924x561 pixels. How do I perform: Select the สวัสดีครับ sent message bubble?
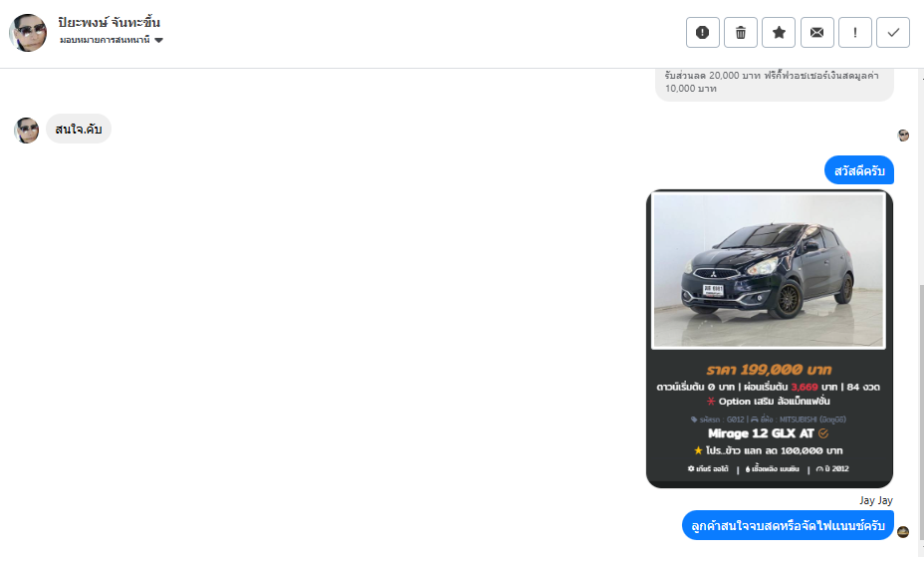point(859,170)
